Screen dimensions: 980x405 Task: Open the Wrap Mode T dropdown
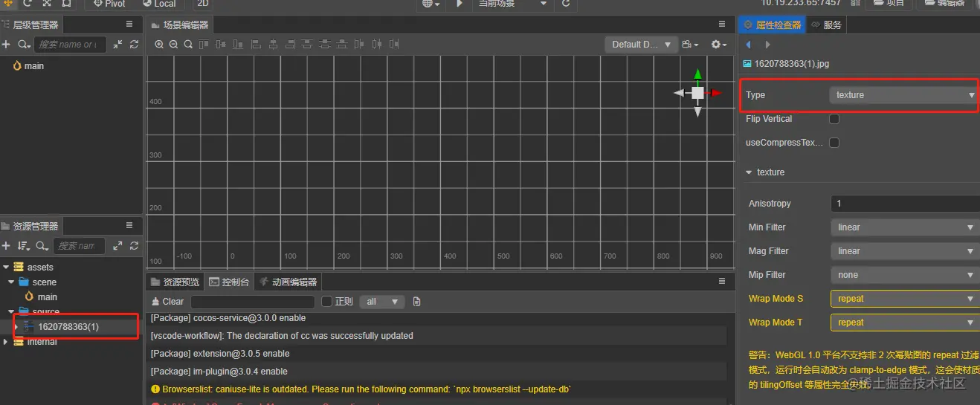point(904,323)
